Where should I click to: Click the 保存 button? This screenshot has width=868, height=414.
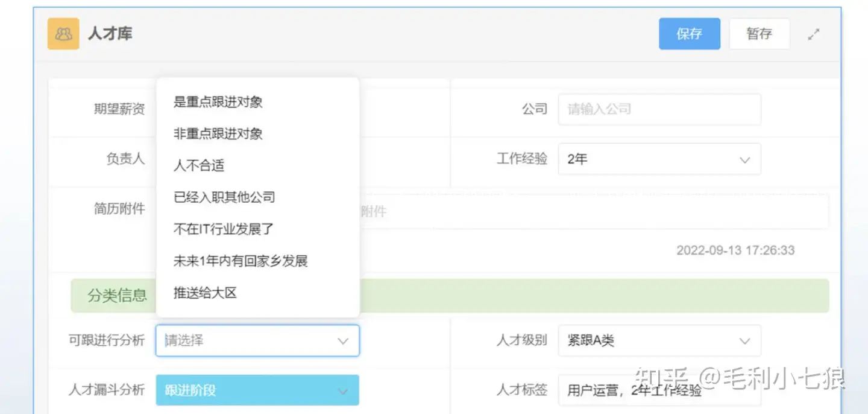(x=689, y=34)
